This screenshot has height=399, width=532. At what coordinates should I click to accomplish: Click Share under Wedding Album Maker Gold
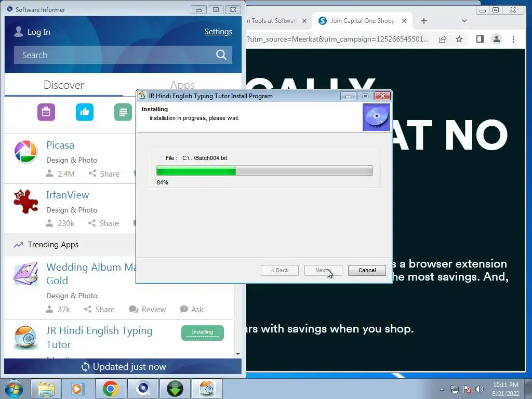(x=99, y=310)
